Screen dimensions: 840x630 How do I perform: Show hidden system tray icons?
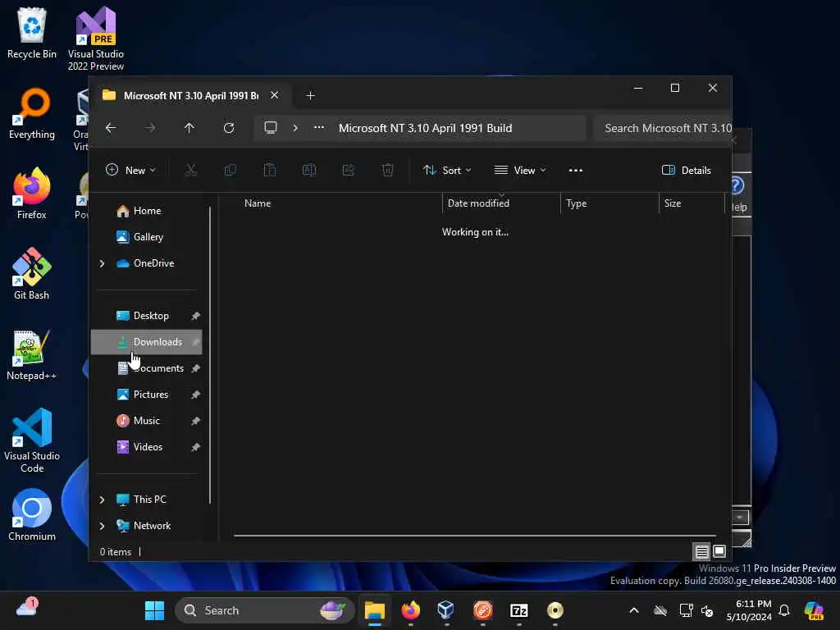coord(634,610)
